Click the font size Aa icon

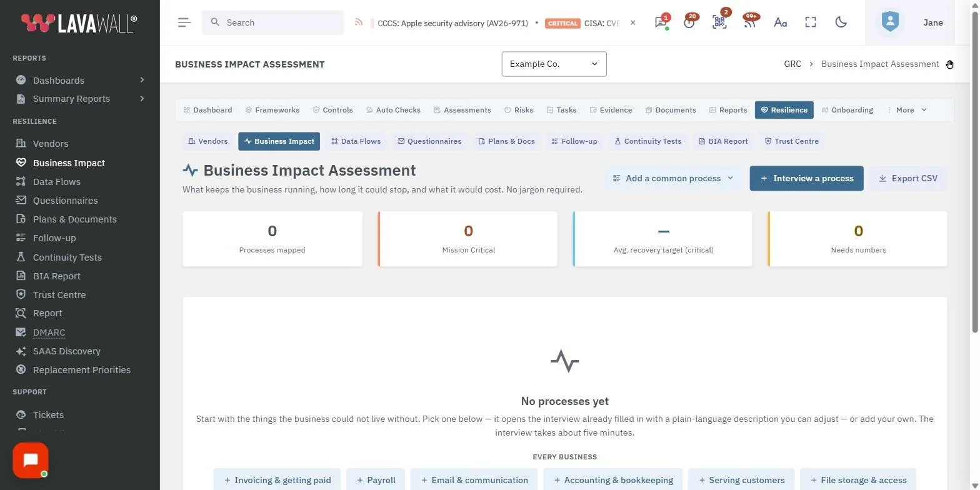point(780,22)
